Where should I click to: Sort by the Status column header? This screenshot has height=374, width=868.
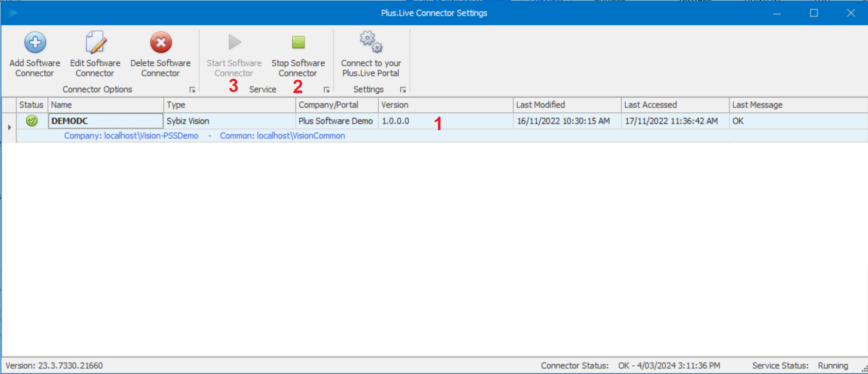point(32,105)
